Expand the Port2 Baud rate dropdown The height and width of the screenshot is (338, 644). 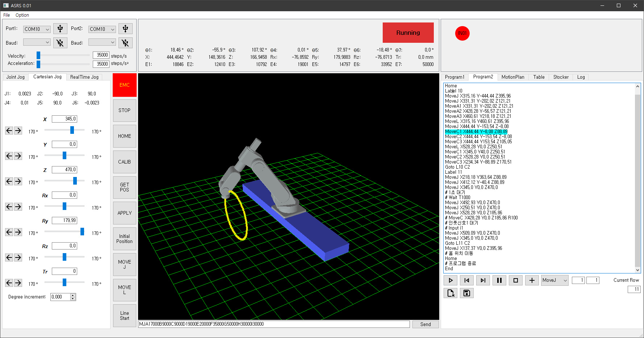(x=102, y=42)
